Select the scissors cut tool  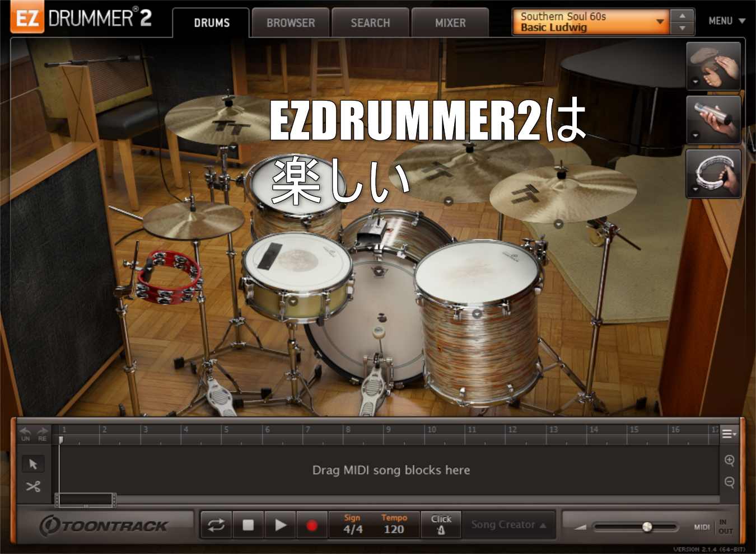coord(33,486)
